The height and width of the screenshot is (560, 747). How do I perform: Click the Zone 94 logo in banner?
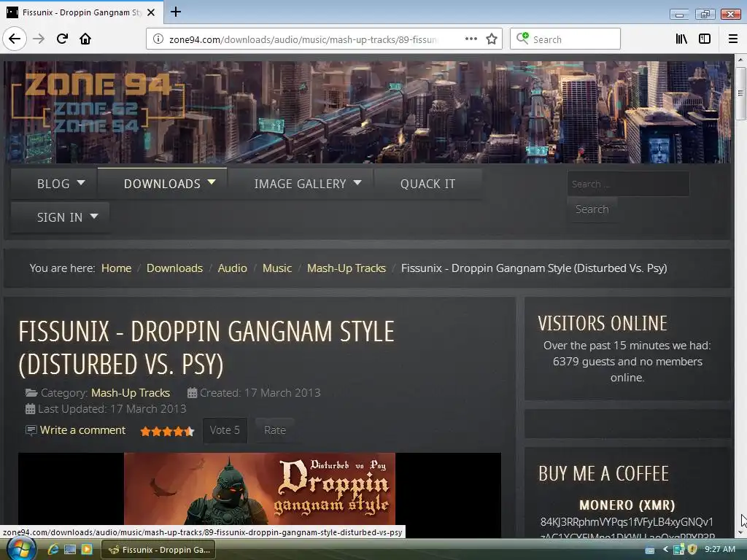97,102
